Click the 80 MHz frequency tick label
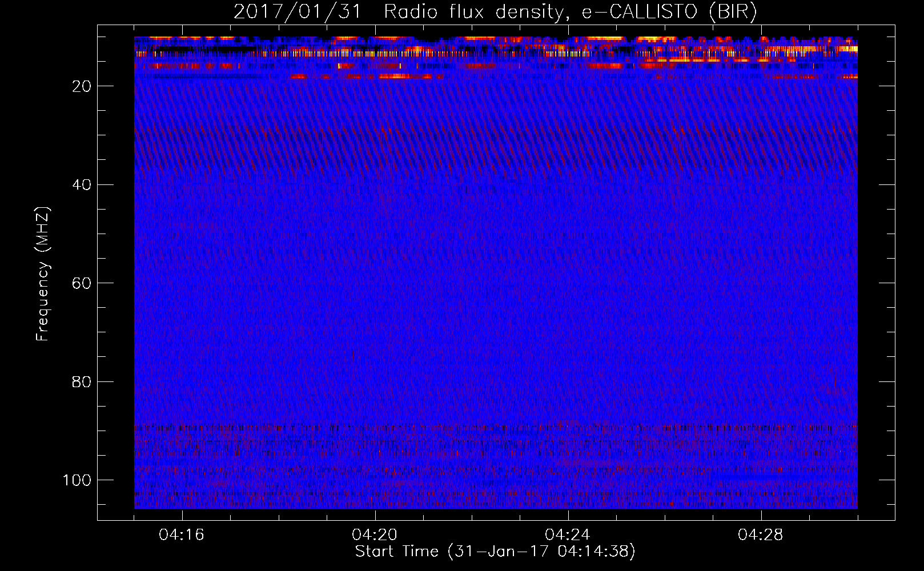The width and height of the screenshot is (924, 571). click(x=82, y=382)
